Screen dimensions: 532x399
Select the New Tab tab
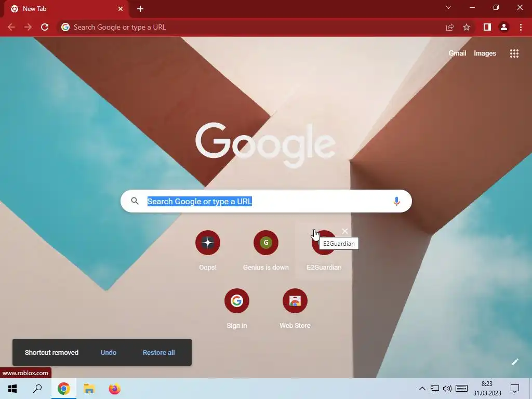click(66, 9)
